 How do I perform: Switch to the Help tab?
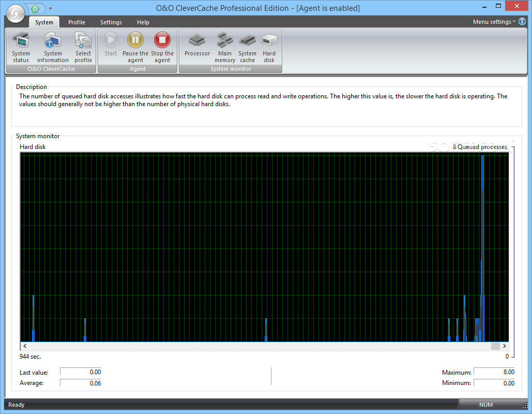(143, 22)
